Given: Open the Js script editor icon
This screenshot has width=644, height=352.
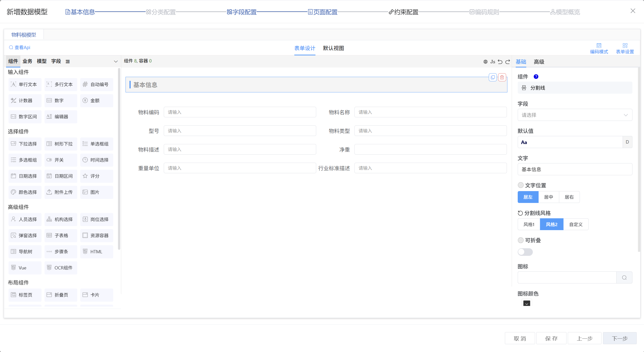Looking at the screenshot, I should click(x=493, y=62).
